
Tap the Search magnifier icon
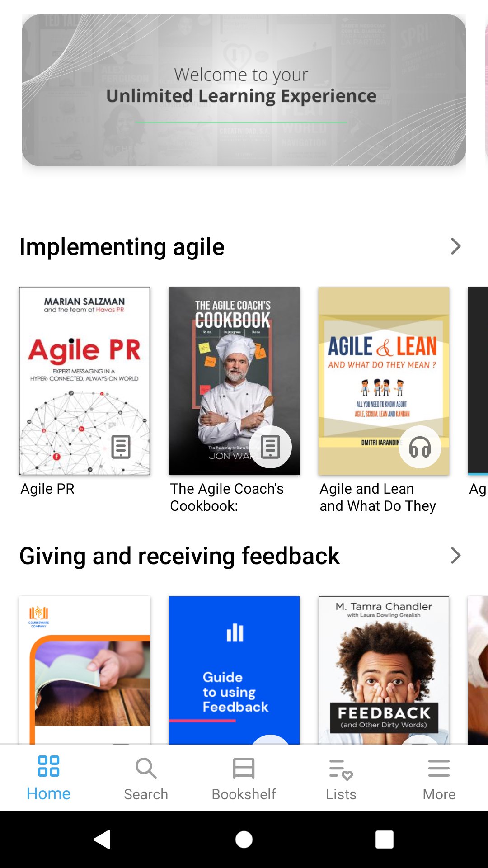146,768
